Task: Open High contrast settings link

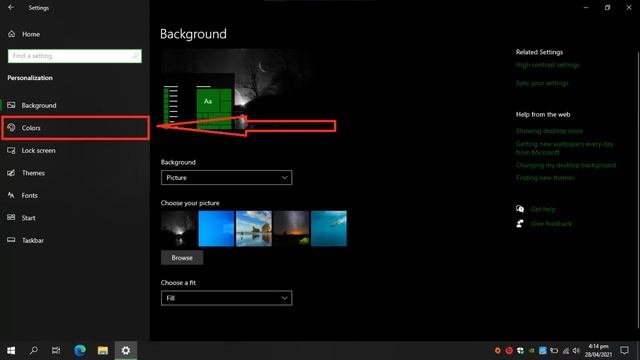Action: pos(548,65)
